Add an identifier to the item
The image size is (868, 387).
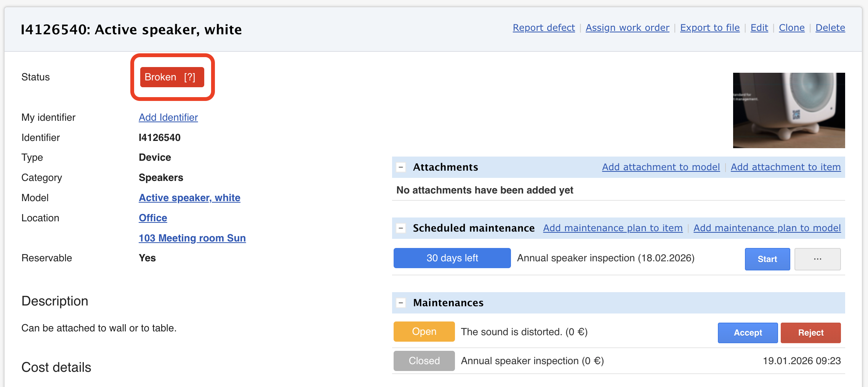pos(168,117)
